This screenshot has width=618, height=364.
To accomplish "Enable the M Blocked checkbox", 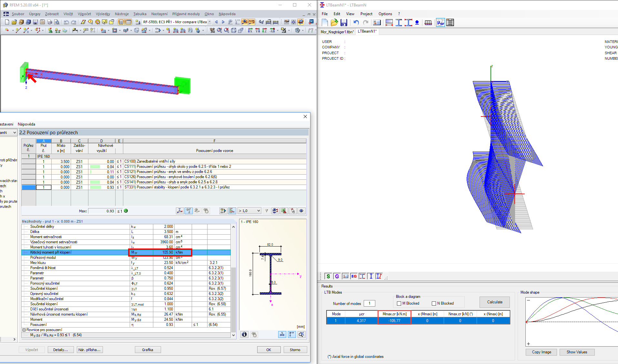I will [399, 303].
